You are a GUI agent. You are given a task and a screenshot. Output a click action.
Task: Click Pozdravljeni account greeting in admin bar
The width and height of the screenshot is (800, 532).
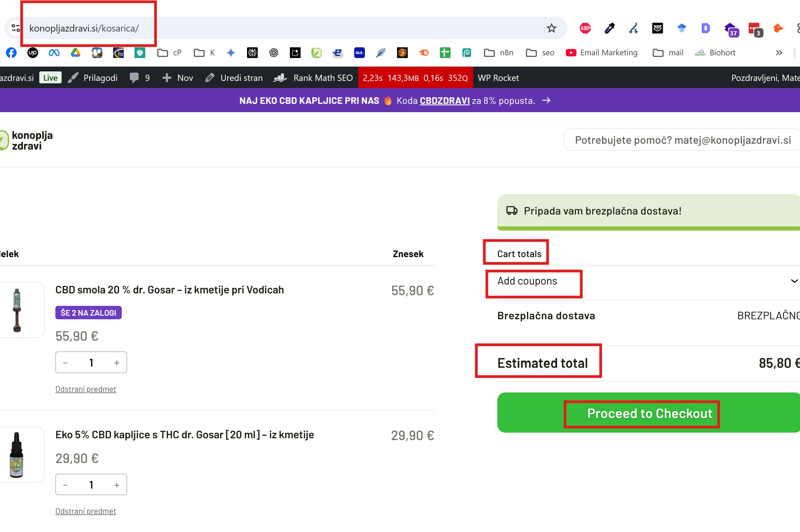(x=765, y=78)
